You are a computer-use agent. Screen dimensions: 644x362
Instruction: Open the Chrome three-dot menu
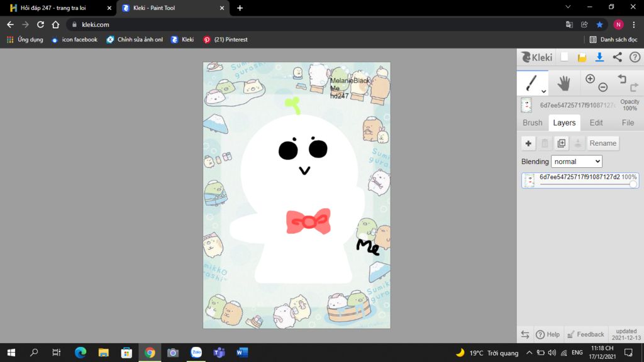coord(634,25)
